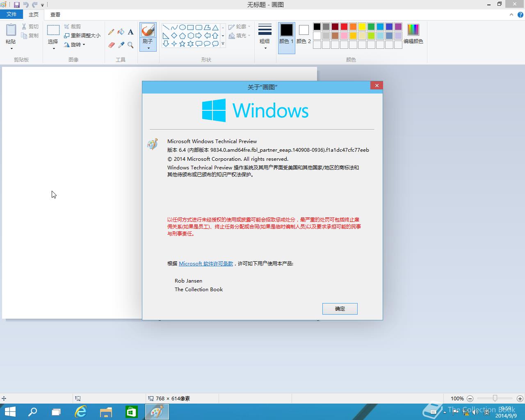Open the Windows Start button

pyautogui.click(x=10, y=412)
